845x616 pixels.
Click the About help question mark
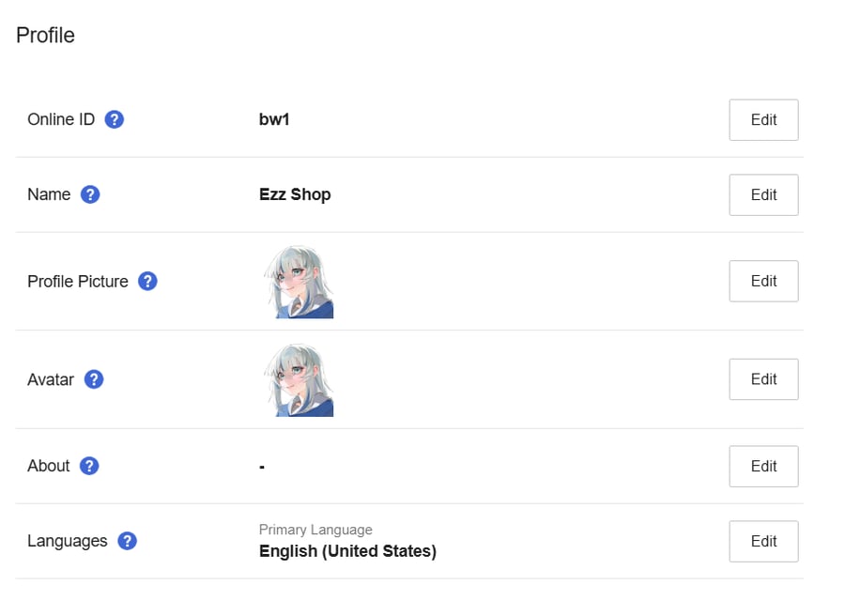tap(89, 466)
